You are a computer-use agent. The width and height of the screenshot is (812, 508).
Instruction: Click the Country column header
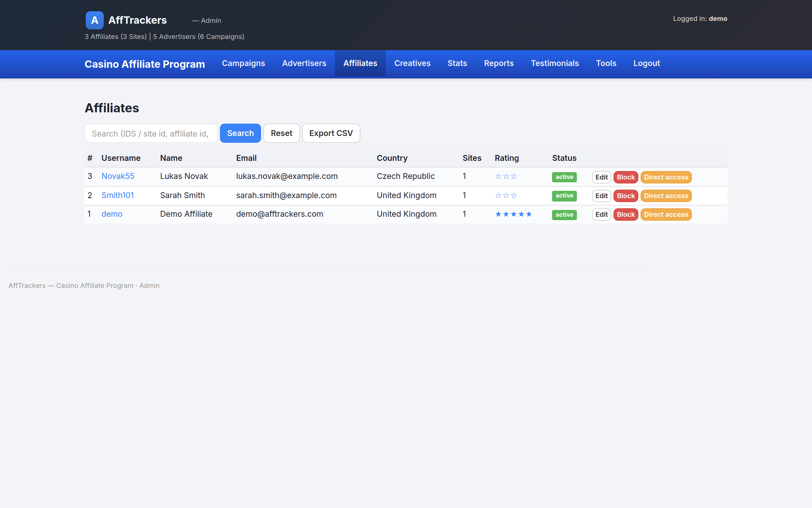pos(392,158)
